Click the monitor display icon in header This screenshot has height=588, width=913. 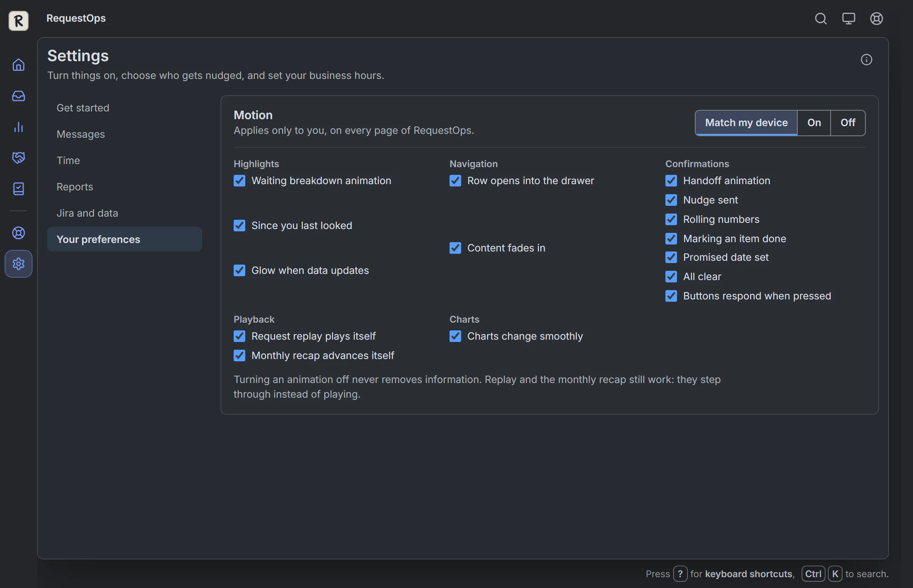coord(848,19)
